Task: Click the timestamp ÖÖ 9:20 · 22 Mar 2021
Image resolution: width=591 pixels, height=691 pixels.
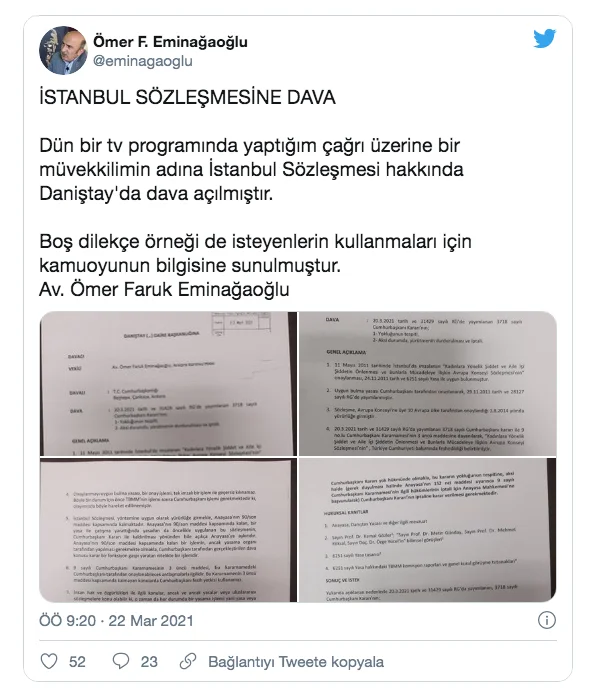Action: [116, 620]
